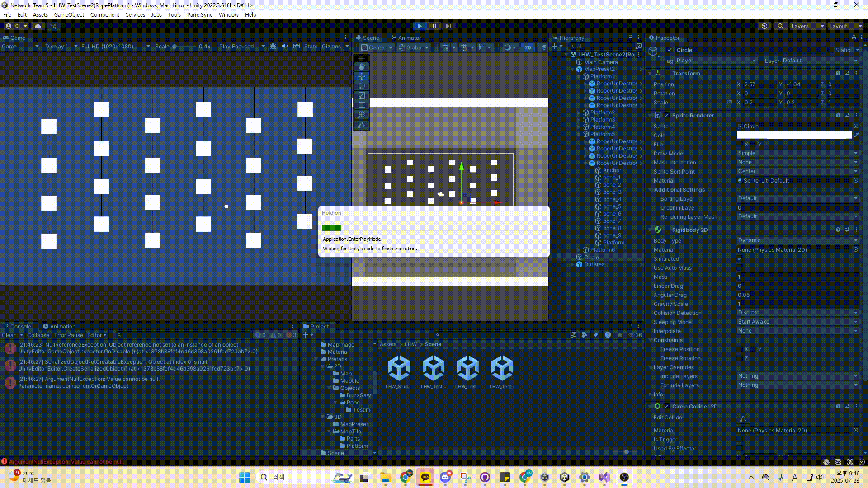Click the Mass input field
This screenshot has width=868, height=488.
coord(797,277)
